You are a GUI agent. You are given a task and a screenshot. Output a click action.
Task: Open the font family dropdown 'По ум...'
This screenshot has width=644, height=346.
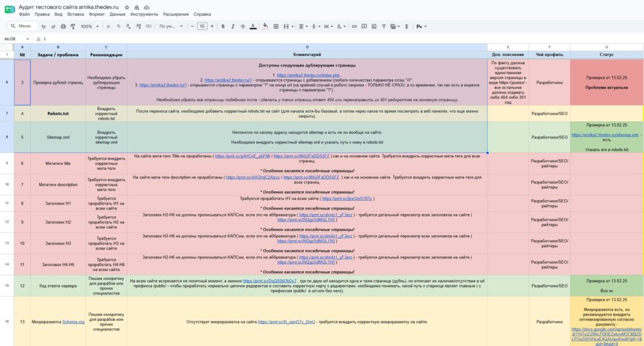pos(171,26)
